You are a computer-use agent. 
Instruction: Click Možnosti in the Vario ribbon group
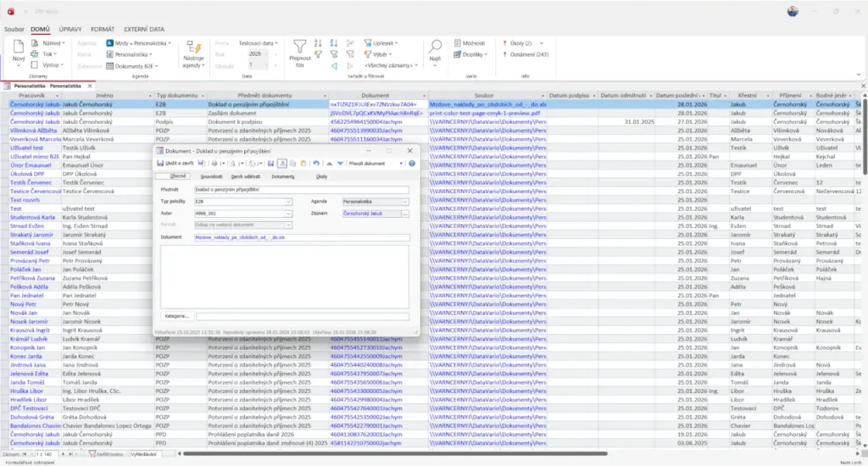point(468,42)
